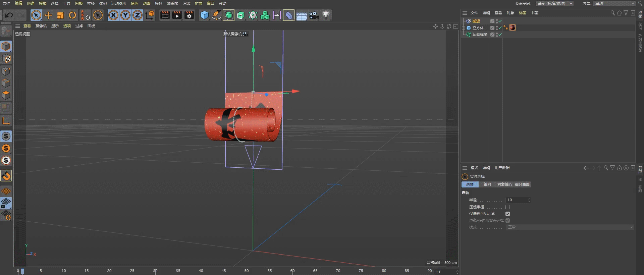Click the Attribute Manager back arrow
Image resolution: width=644 pixels, height=275 pixels.
click(586, 168)
